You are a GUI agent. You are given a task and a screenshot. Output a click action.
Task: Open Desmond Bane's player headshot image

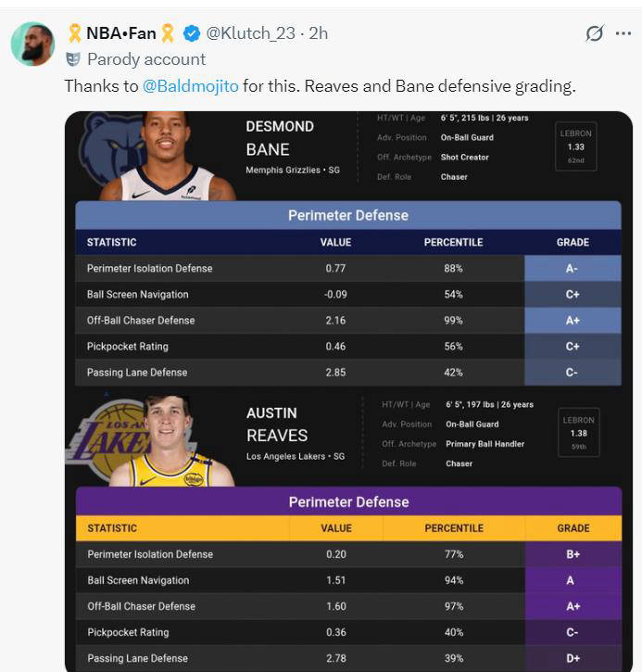pos(167,156)
